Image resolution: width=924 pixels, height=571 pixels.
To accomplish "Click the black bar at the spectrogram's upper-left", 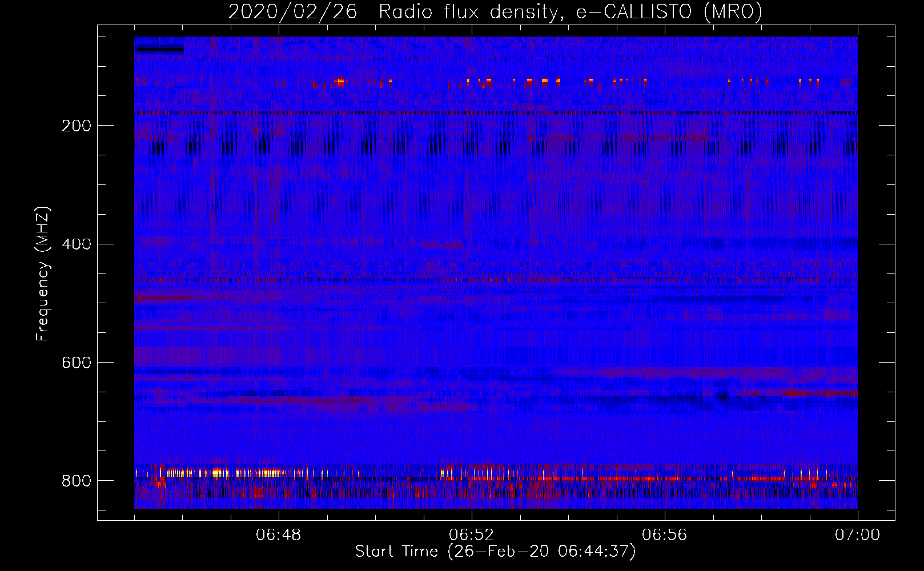I will coord(159,49).
